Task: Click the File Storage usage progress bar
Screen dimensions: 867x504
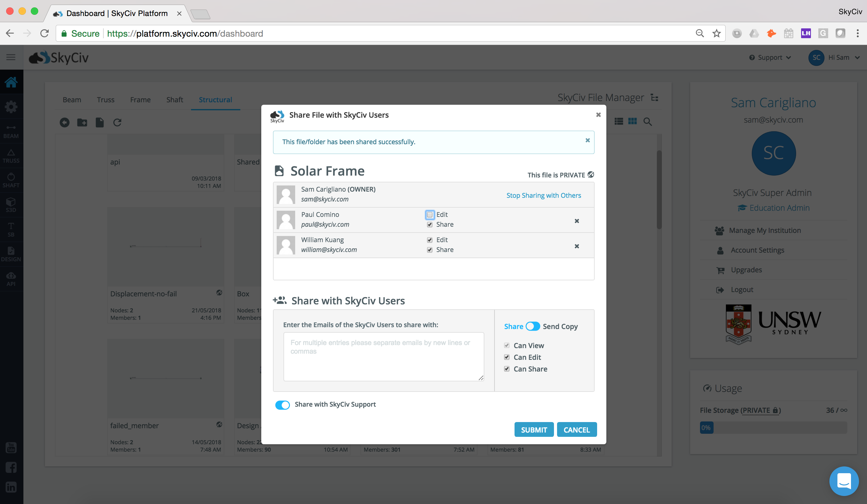Action: click(773, 428)
